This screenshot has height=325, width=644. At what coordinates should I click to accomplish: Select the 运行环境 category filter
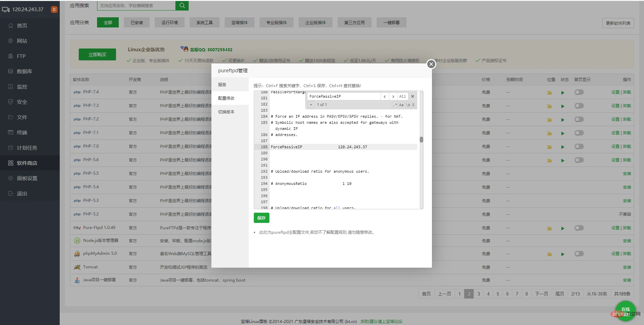coord(170,22)
